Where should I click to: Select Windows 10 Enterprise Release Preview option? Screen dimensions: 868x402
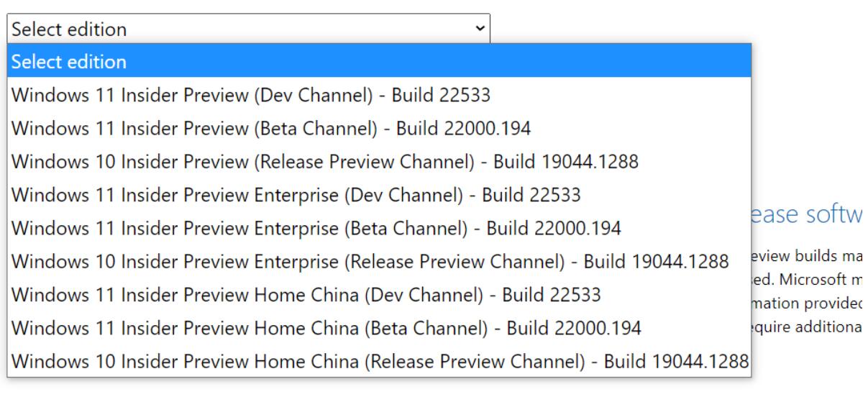370,262
